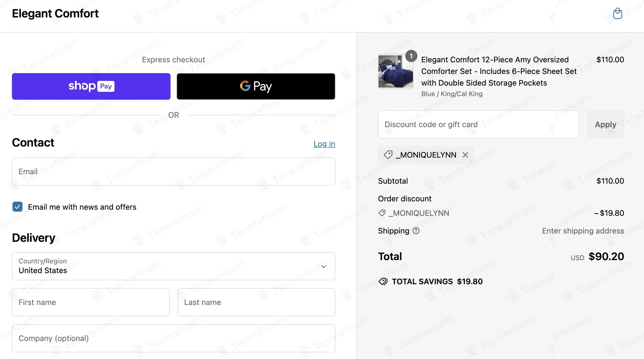Click the Company (optional) field
Screen dimensions: 644x359
174,338
